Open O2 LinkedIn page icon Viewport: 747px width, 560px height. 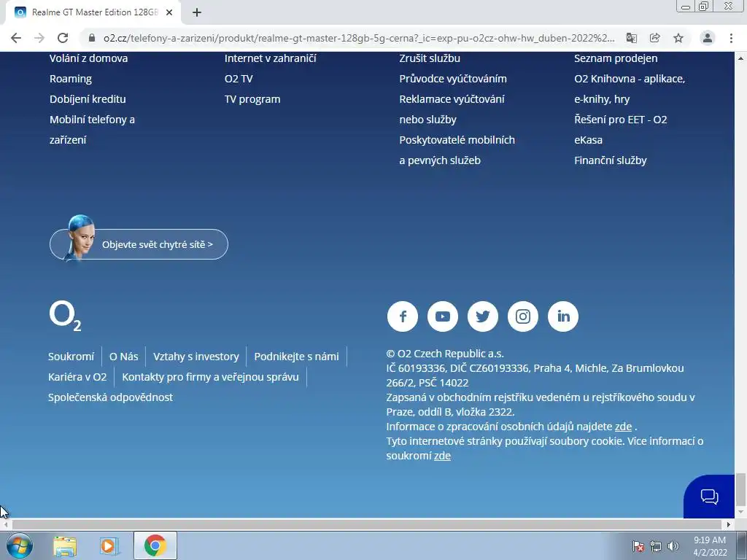pos(563,316)
